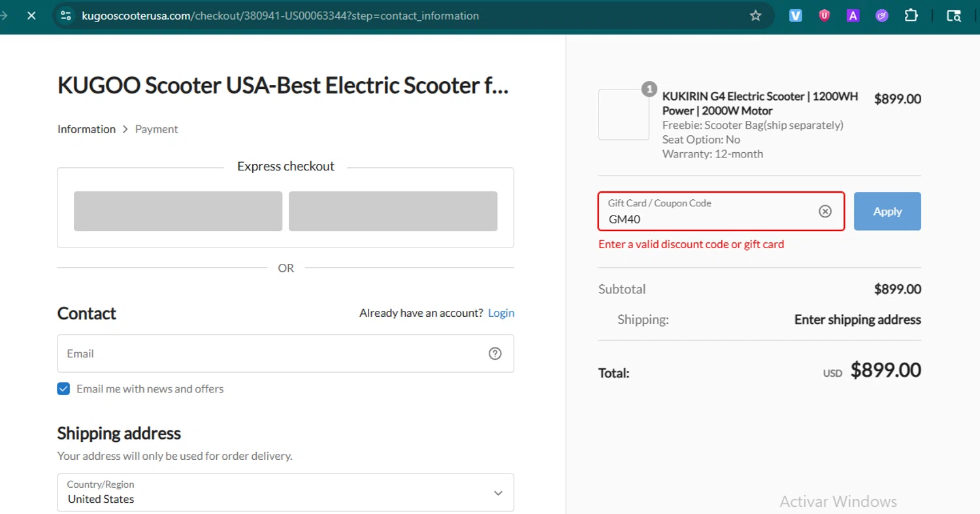This screenshot has height=514, width=980.
Task: Click the scooter product thumbnail
Action: [623, 114]
